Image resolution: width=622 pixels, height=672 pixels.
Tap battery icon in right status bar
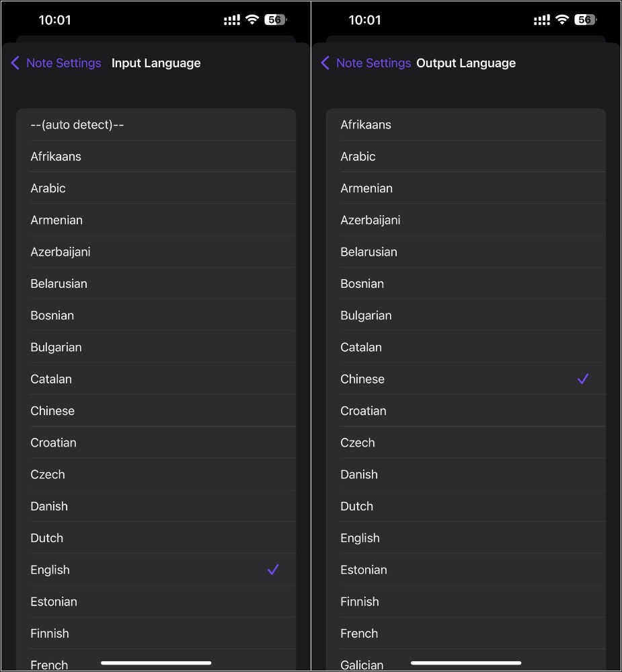[585, 20]
